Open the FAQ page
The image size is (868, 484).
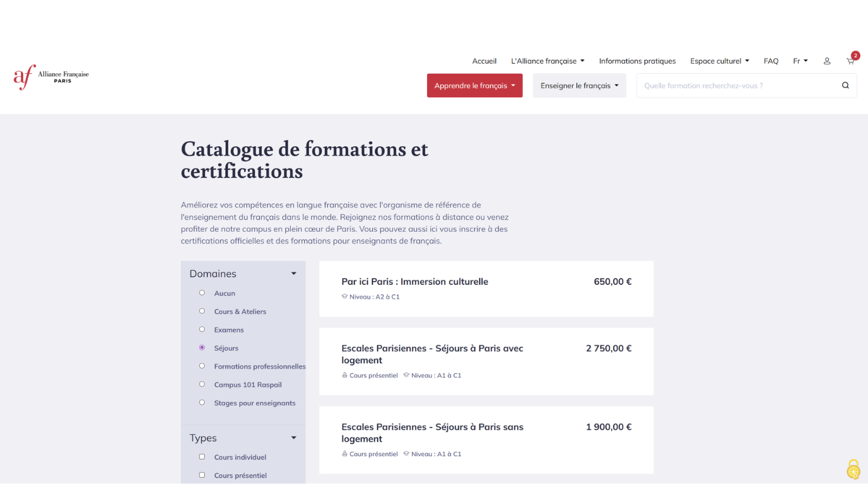[x=771, y=61]
